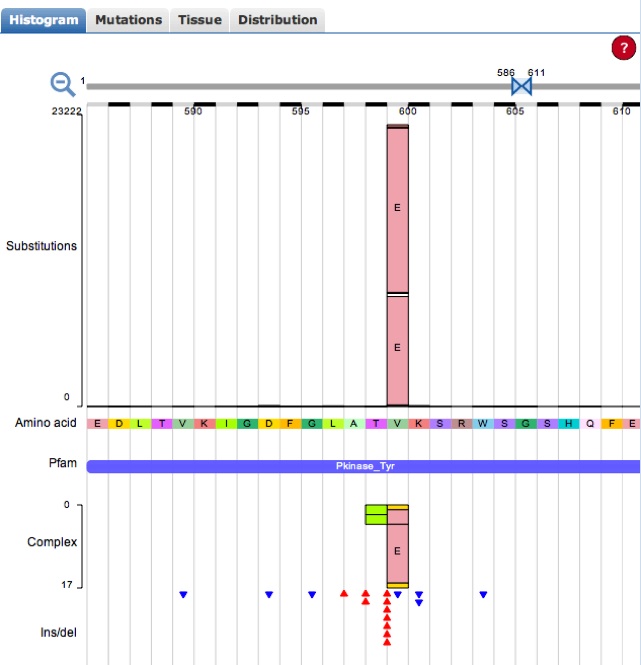Click the green complex mutation block
This screenshot has height=665, width=641.
point(376,515)
